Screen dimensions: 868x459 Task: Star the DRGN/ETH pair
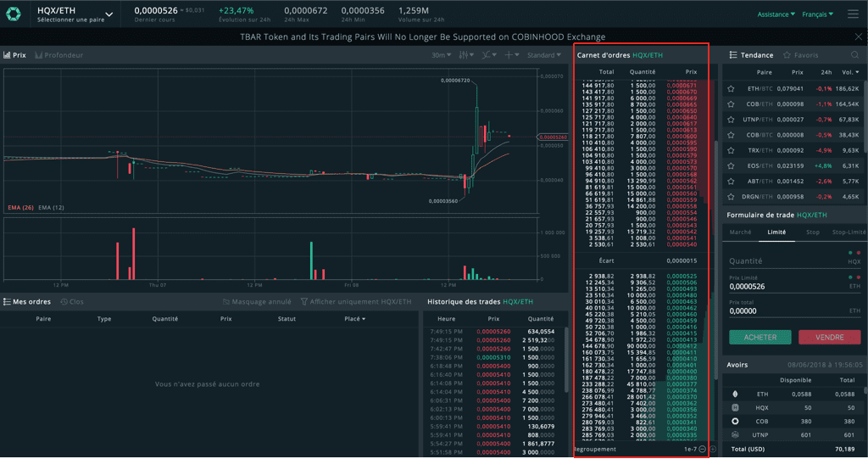click(x=731, y=197)
